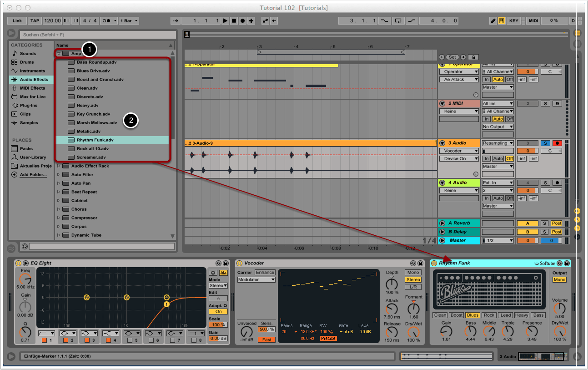Select Audio Effects category
The width and height of the screenshot is (588, 370).
click(34, 80)
